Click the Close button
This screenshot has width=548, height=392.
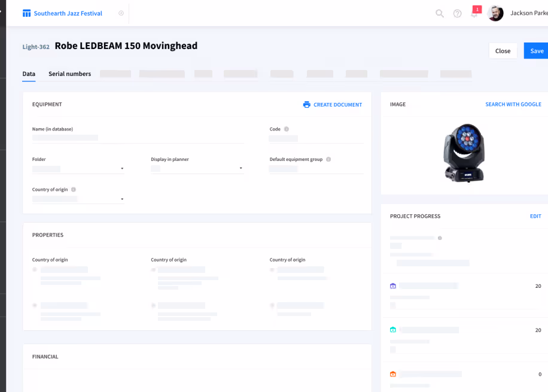[503, 51]
